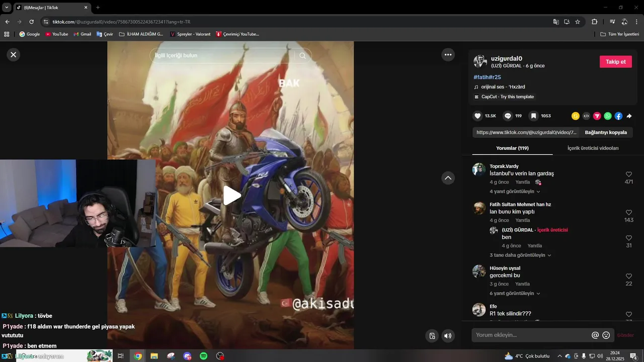
Task: Go back in Chrome
Action: pos(7,22)
